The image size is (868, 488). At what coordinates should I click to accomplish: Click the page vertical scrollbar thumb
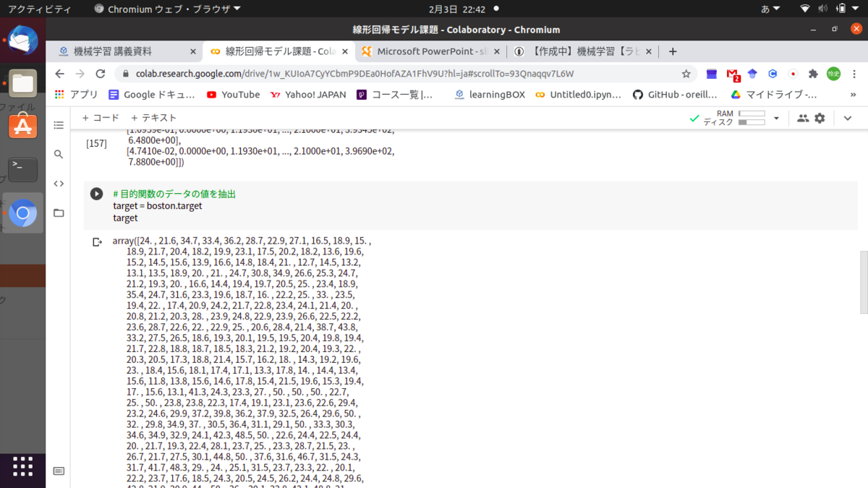click(x=863, y=283)
